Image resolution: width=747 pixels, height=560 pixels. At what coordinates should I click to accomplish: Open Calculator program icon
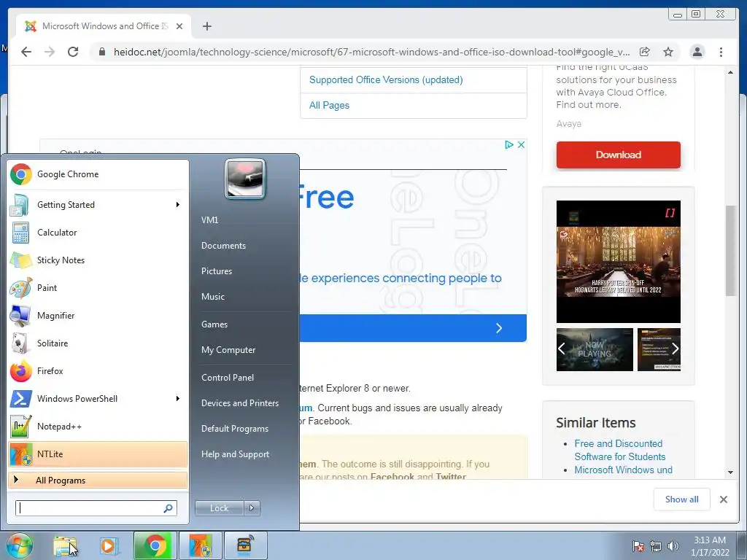pyautogui.click(x=20, y=233)
